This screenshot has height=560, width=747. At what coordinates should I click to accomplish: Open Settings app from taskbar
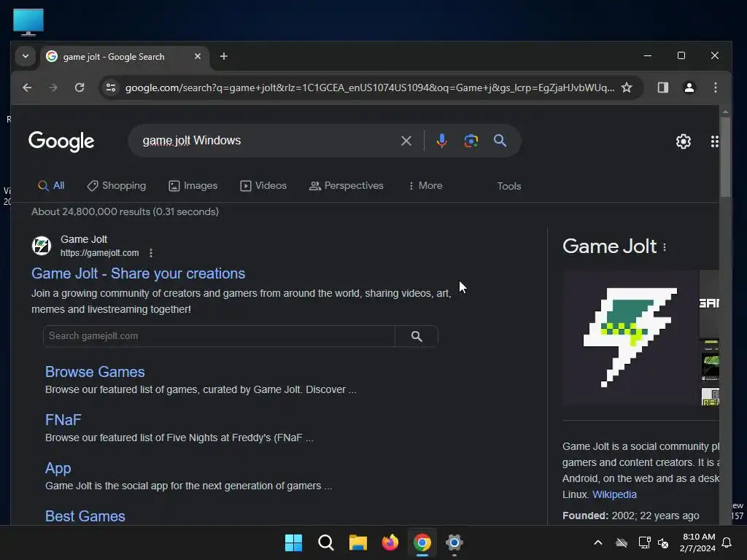(454, 542)
